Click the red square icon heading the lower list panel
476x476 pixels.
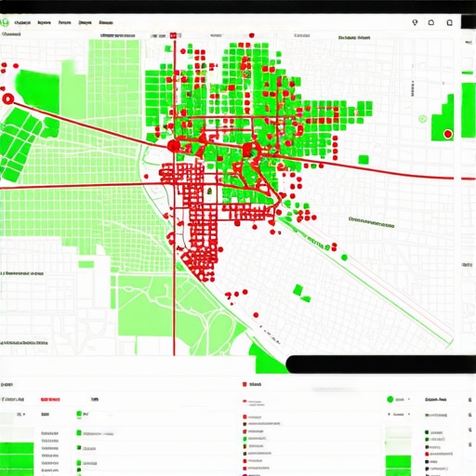245,384
